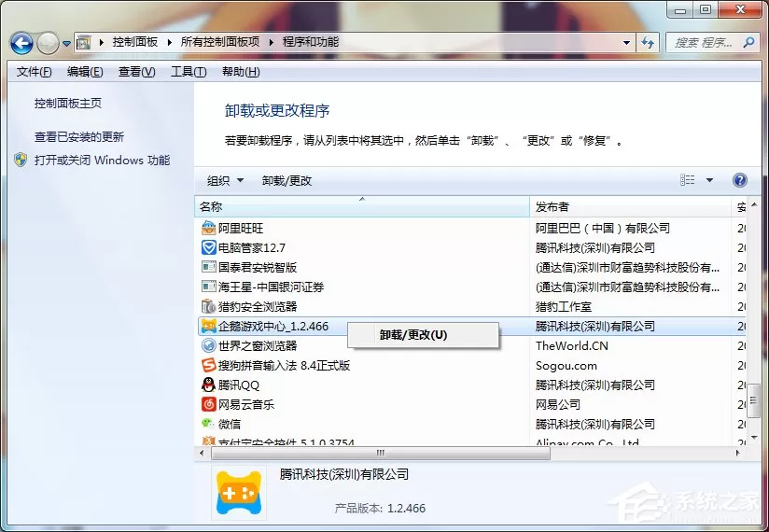Open 查看已安装的更新 link
This screenshot has height=532, width=769.
tap(79, 137)
